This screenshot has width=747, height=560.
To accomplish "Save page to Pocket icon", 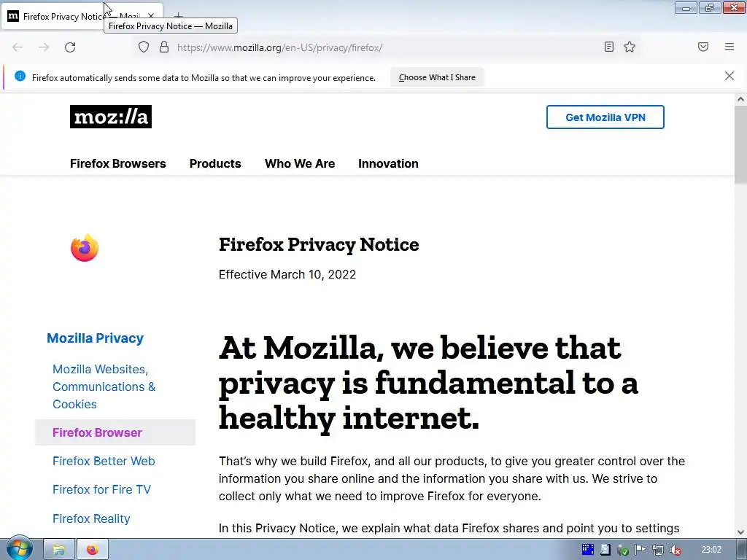I will [x=703, y=47].
